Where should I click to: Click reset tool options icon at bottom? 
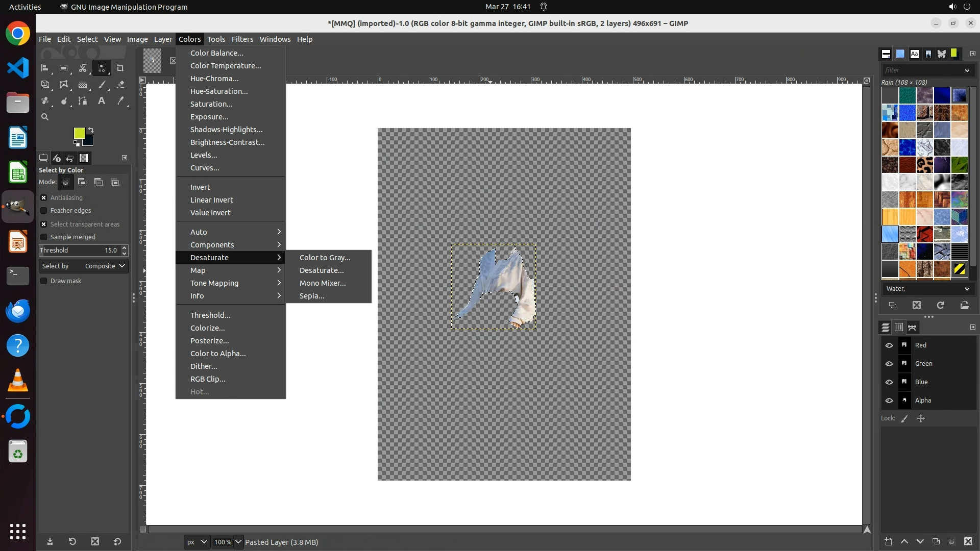117,541
